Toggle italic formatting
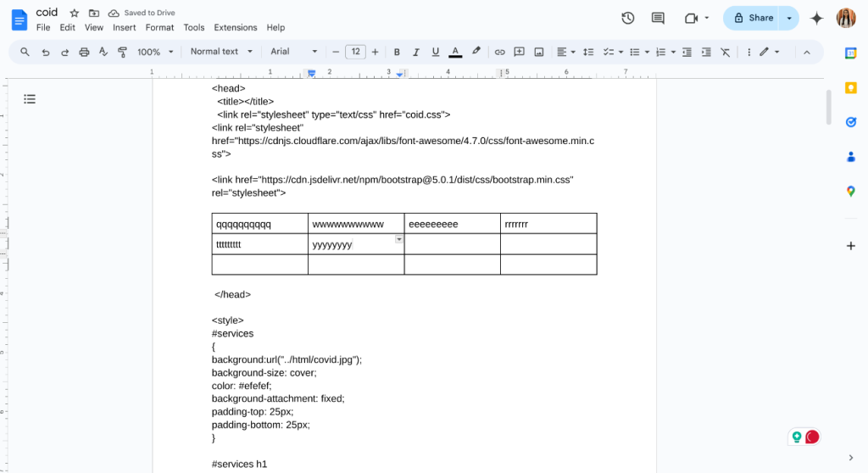Viewport: 868px width, 473px height. coord(416,52)
